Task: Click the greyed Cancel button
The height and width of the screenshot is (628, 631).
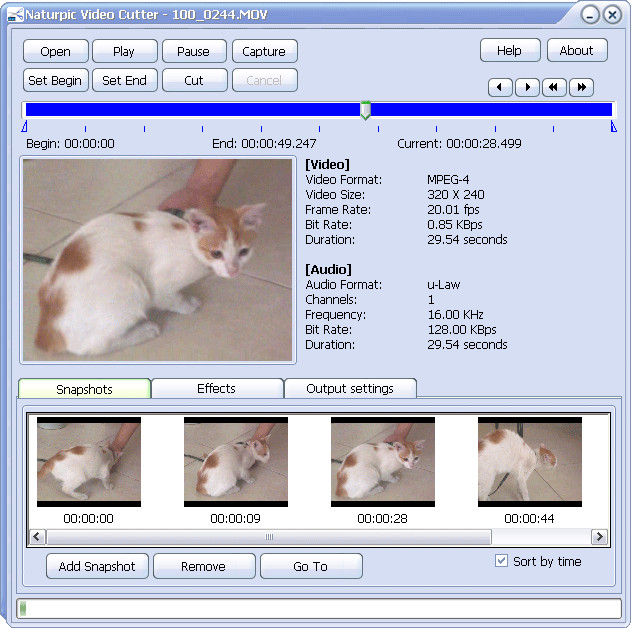Action: 265,80
